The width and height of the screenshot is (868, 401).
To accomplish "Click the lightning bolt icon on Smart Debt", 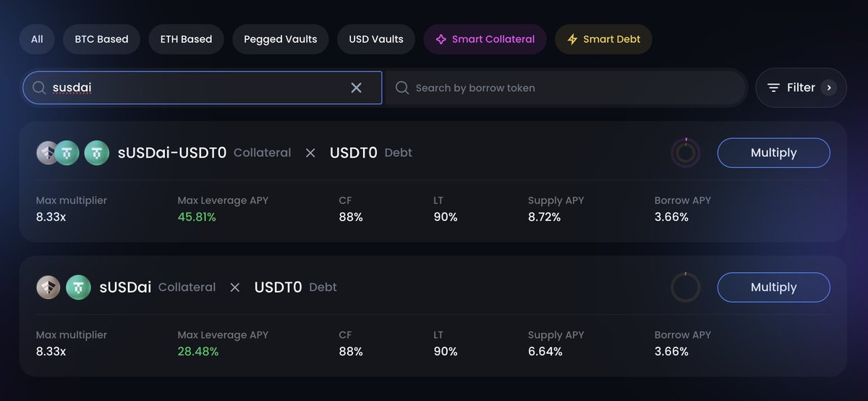I will pyautogui.click(x=572, y=39).
